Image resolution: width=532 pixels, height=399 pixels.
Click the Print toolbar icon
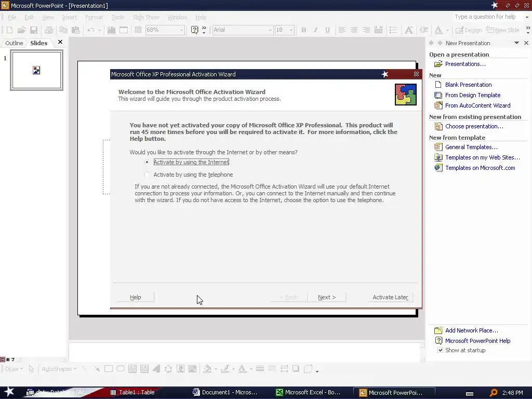point(49,30)
